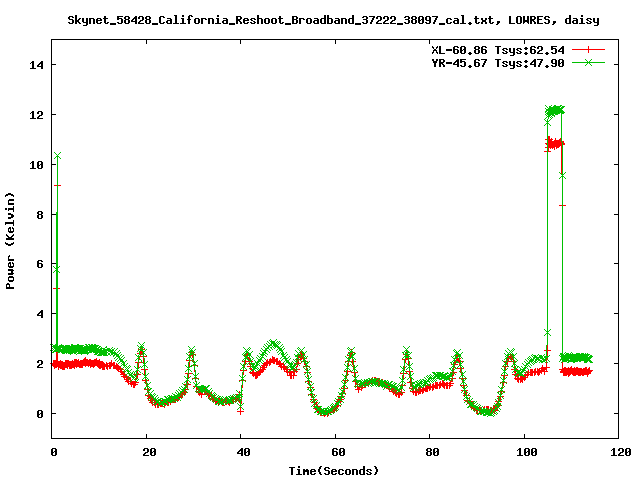The image size is (640, 480).
Task: Click the green spike marker near 10 Kelvin at start
Action: click(x=58, y=156)
